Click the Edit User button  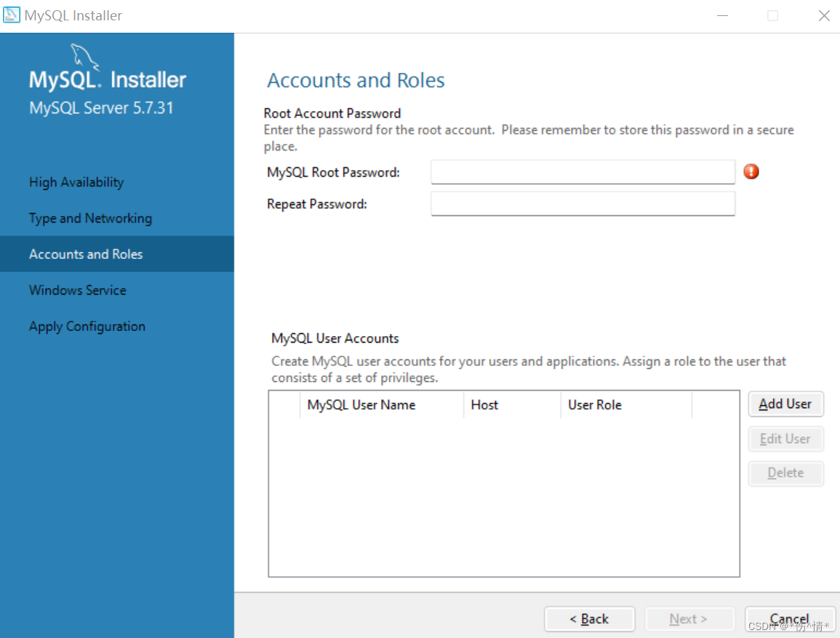tap(785, 439)
